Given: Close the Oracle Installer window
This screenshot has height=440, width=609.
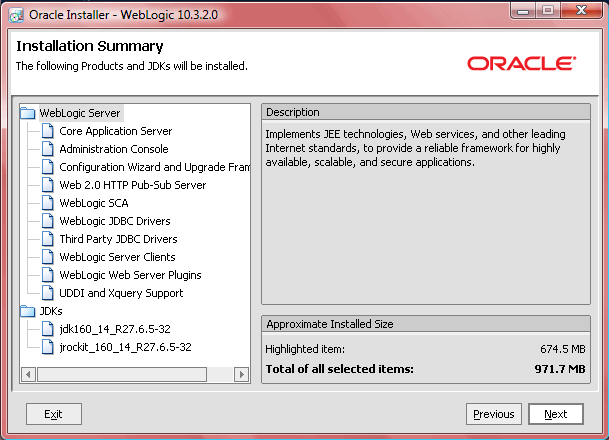Looking at the screenshot, I should click(581, 10).
